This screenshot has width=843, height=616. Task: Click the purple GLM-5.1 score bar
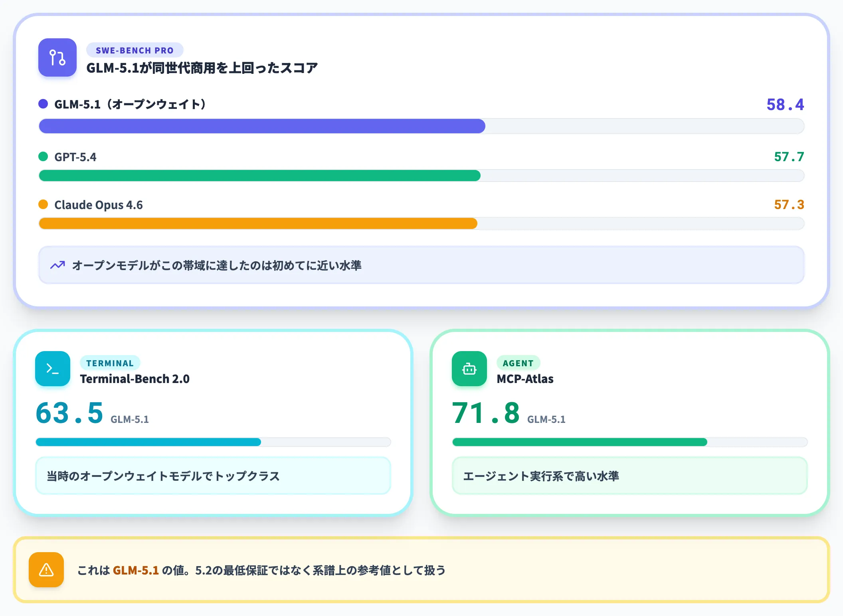click(x=262, y=126)
